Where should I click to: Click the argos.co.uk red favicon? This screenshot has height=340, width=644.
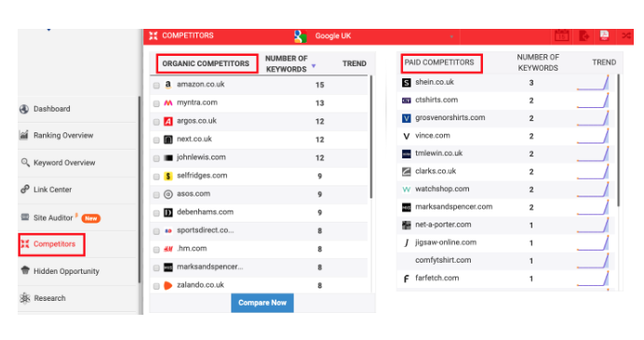pos(168,121)
